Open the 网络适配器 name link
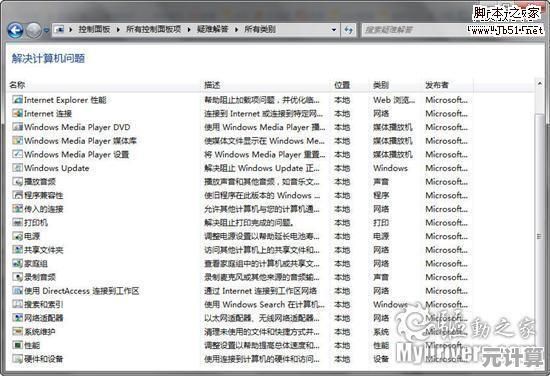Image resolution: width=550 pixels, height=376 pixels. click(43, 318)
